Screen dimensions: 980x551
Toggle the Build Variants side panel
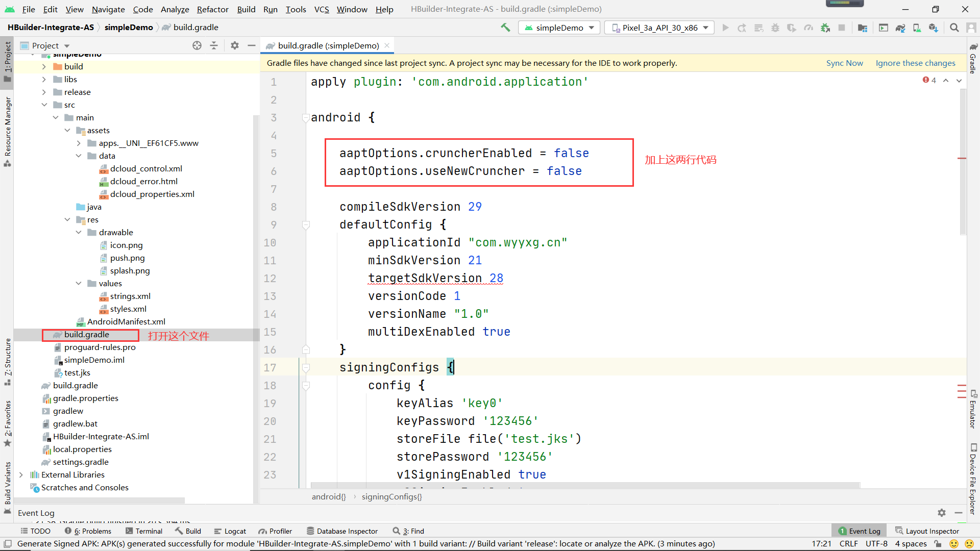7,483
